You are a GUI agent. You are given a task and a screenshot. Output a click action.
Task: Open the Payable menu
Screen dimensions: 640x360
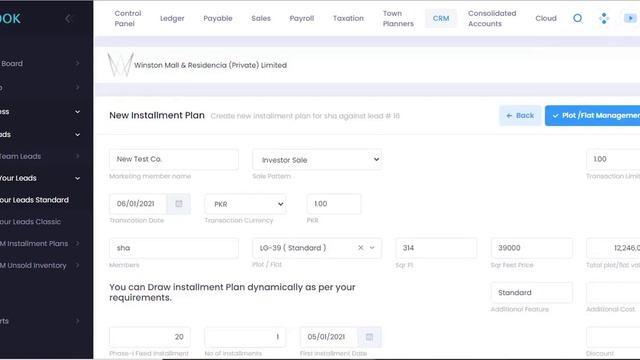point(218,18)
